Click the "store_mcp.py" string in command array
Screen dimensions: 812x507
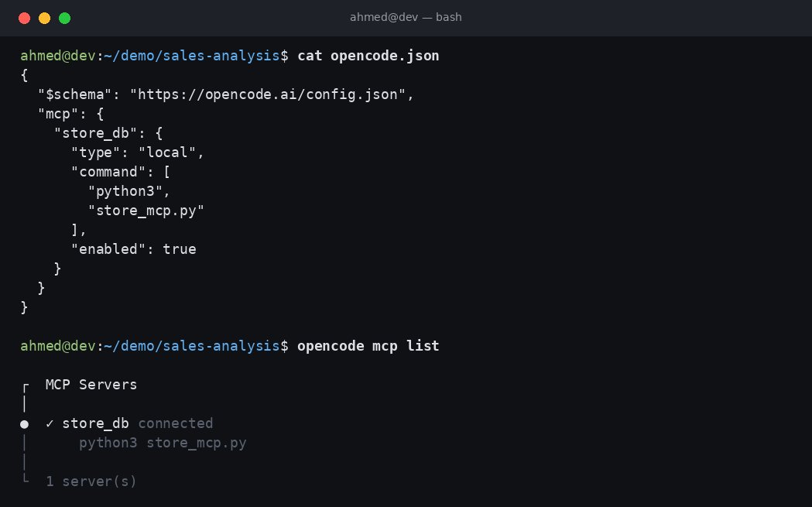(146, 211)
